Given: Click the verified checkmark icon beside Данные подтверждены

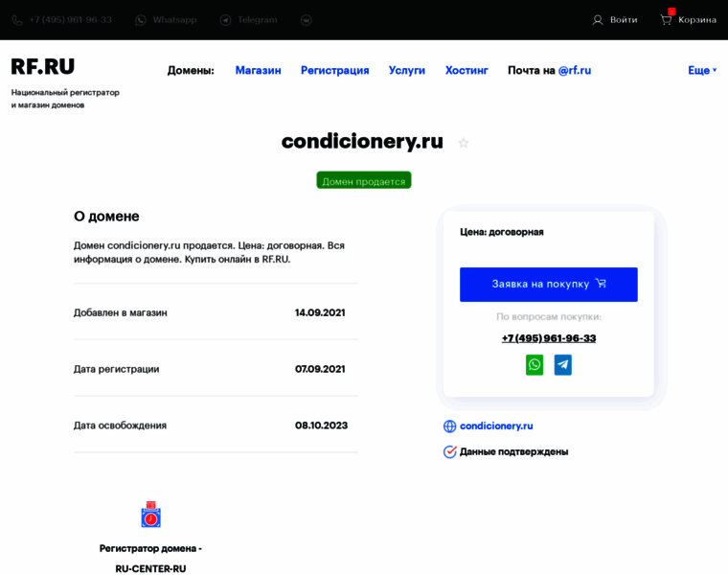Looking at the screenshot, I should coord(449,451).
